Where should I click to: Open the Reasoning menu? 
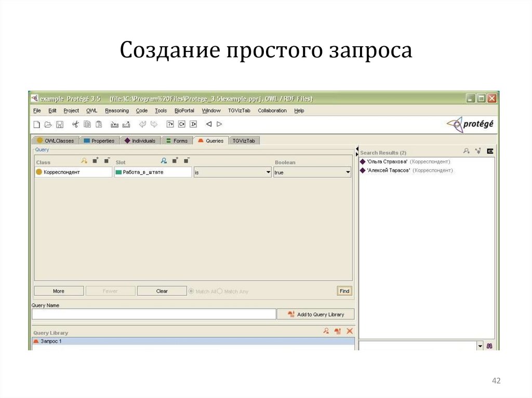tap(117, 111)
